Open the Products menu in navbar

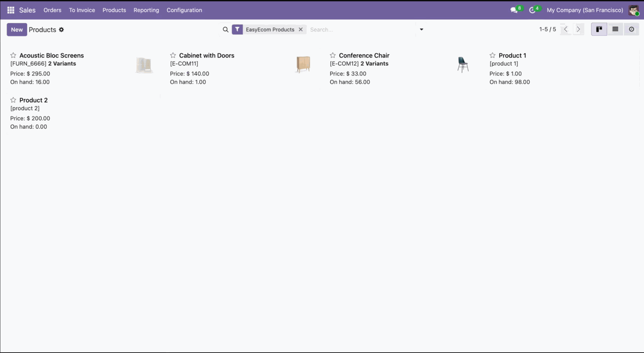[114, 10]
